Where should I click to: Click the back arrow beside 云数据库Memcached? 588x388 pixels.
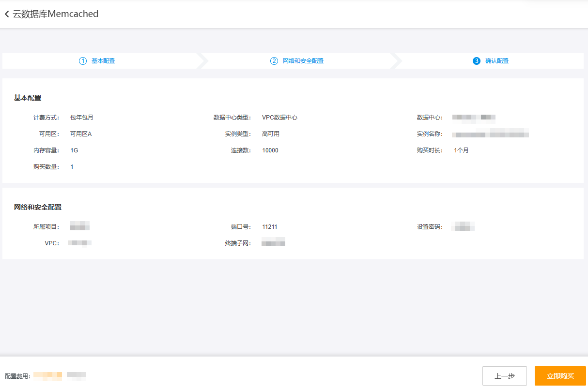pyautogui.click(x=7, y=15)
